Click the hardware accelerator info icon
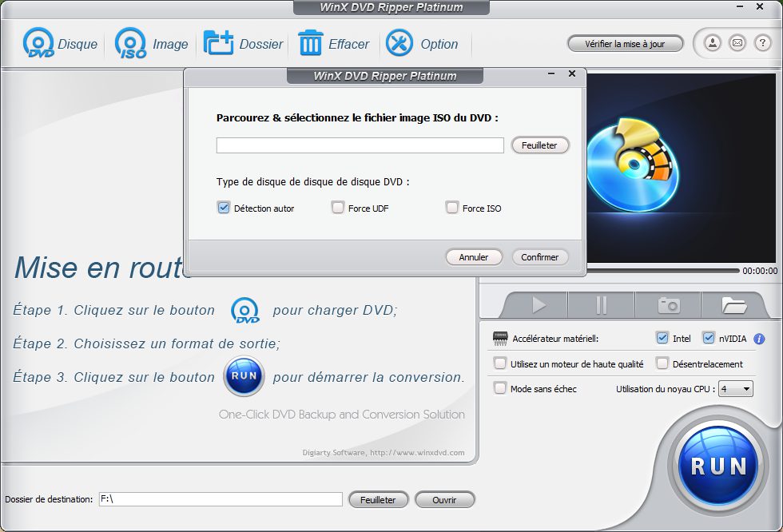The image size is (783, 532). coord(759,339)
